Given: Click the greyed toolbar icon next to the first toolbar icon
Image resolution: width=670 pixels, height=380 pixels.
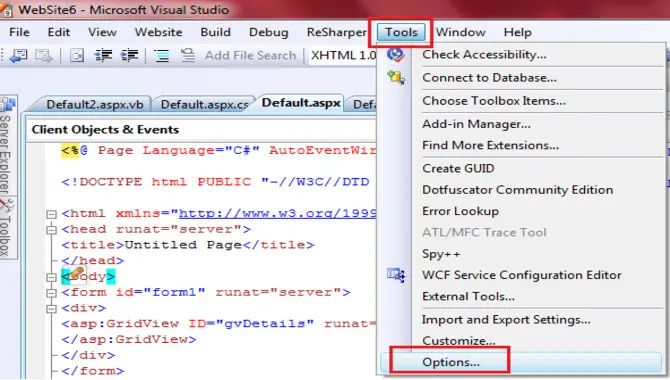Looking at the screenshot, I should 44,56.
